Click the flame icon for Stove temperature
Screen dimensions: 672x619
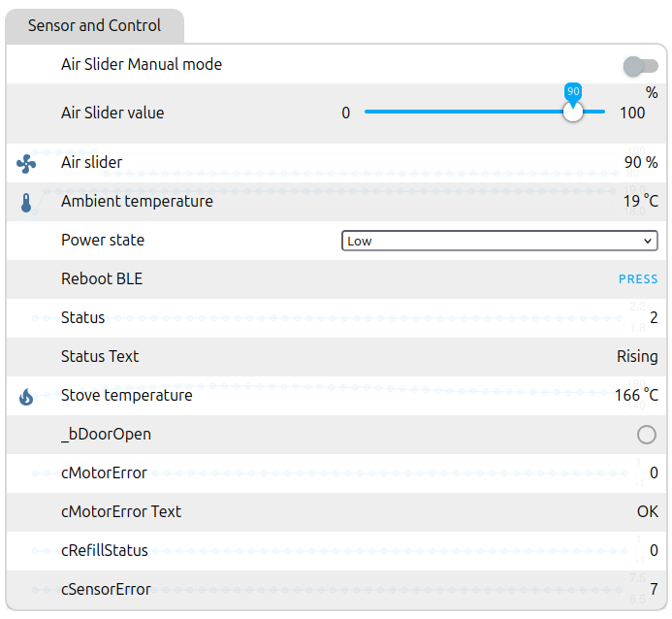point(26,396)
